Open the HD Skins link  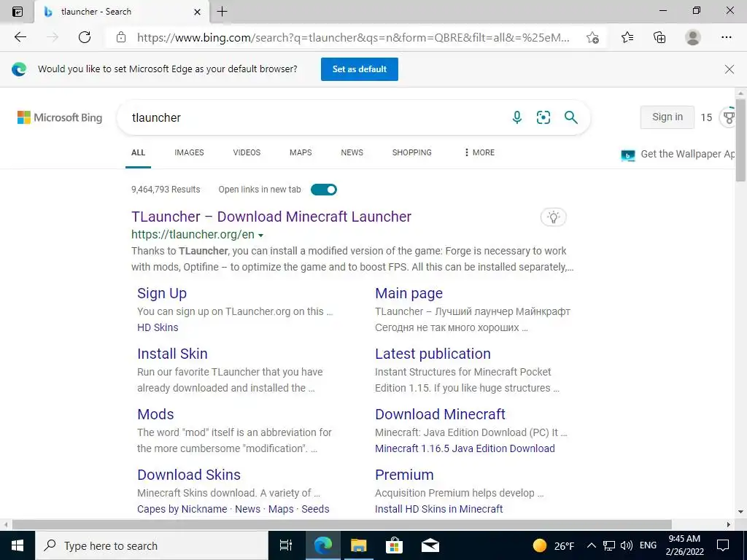tap(158, 327)
